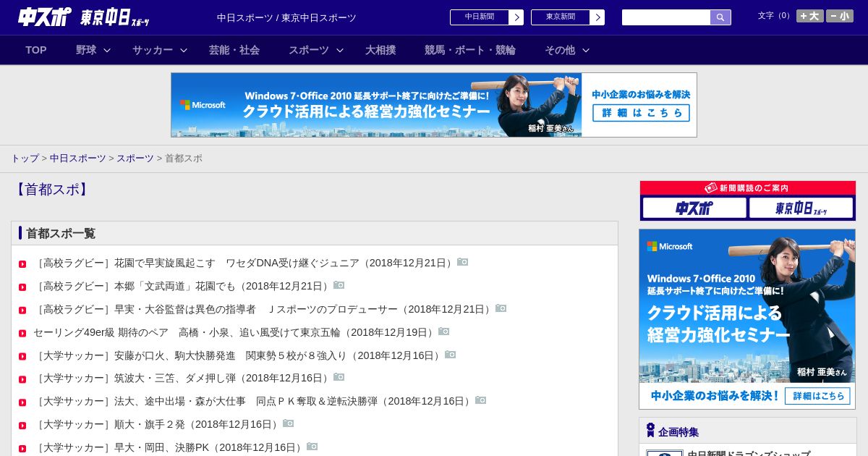Click 詳細はこちら in the top banner

pyautogui.click(x=641, y=113)
